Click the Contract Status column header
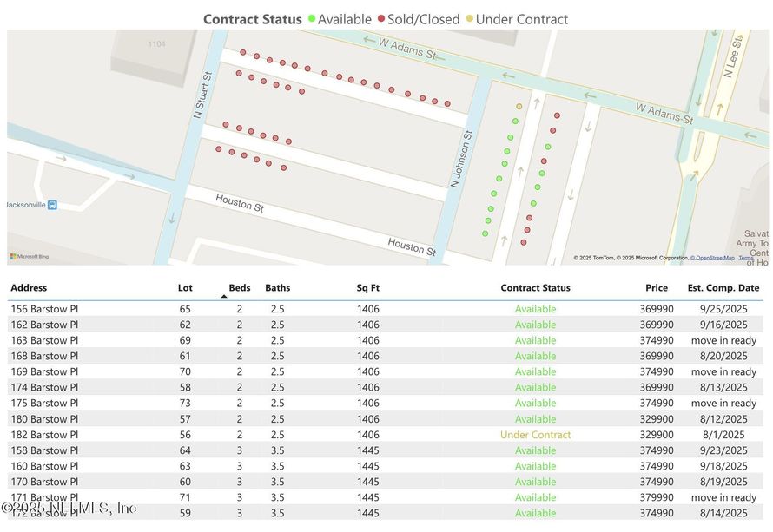The image size is (773, 532). (x=535, y=287)
